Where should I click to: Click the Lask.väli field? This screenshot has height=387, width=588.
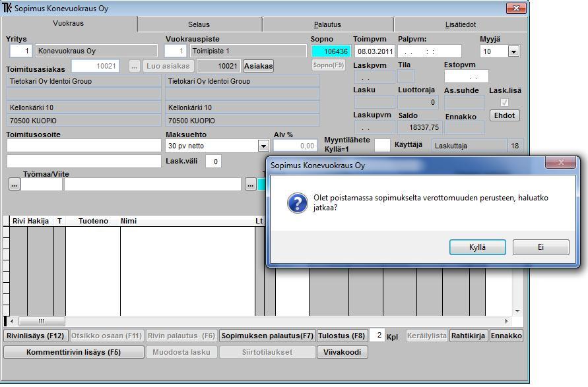(213, 162)
